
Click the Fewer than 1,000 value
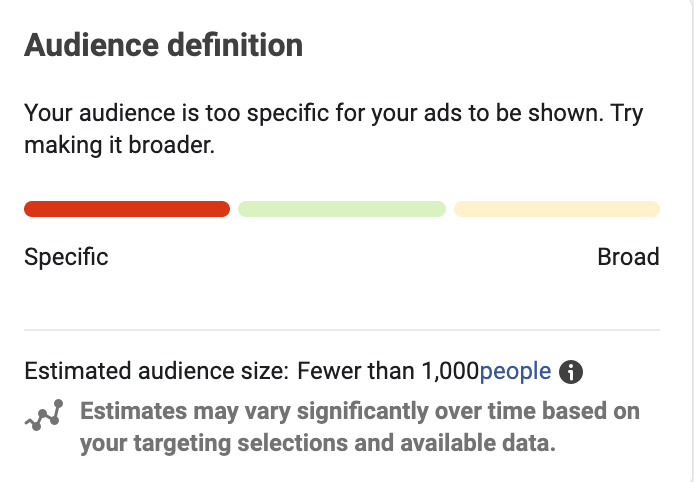[x=388, y=371]
